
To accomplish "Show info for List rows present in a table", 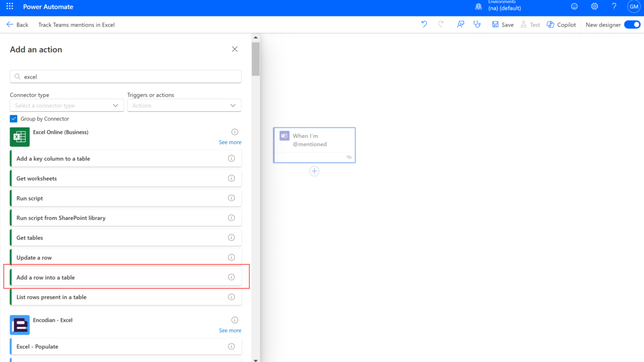I will (x=231, y=297).
